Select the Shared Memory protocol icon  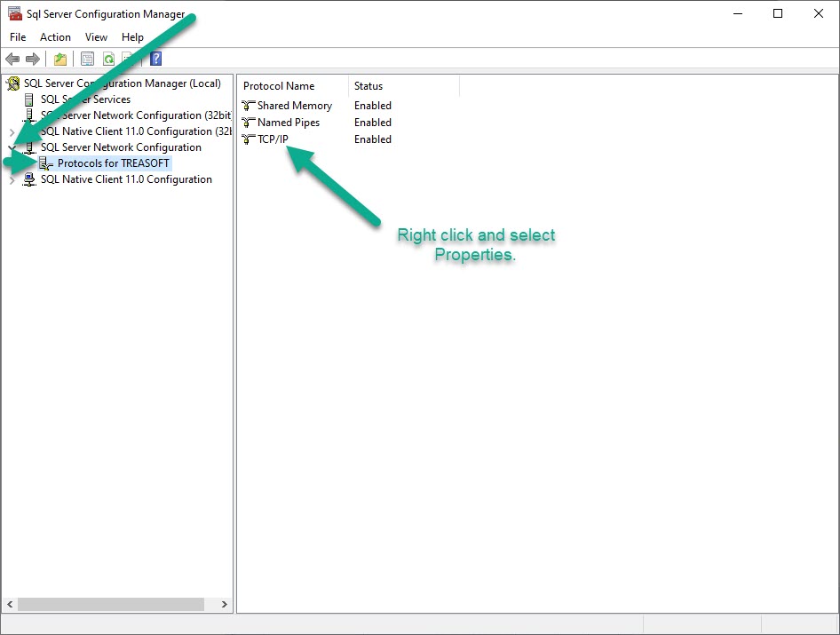[248, 106]
